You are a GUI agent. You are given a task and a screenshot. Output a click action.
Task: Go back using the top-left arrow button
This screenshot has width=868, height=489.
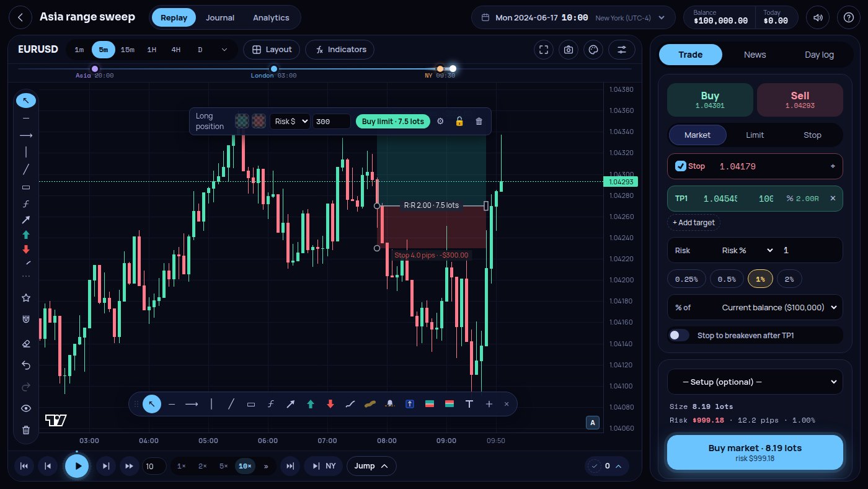coord(20,17)
